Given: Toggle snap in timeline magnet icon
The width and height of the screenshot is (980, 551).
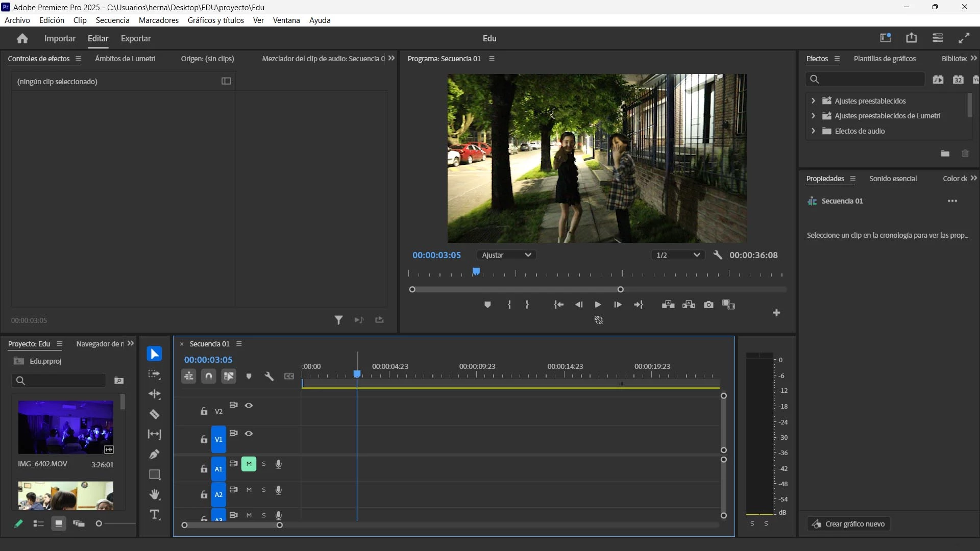Looking at the screenshot, I should pos(208,377).
